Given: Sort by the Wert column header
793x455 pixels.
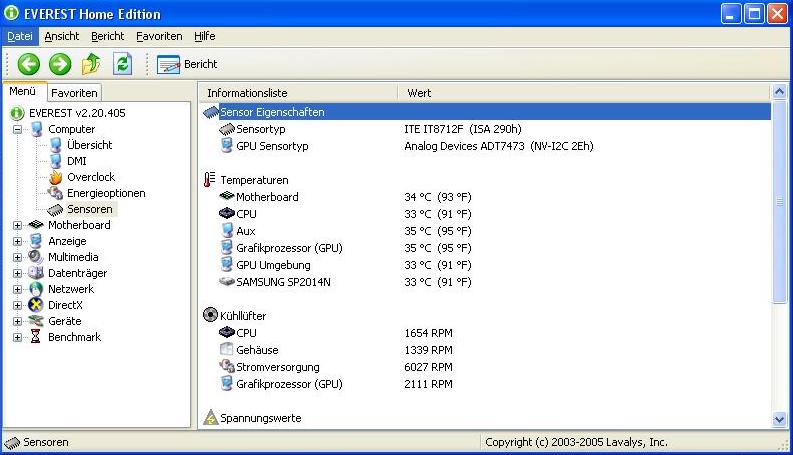Looking at the screenshot, I should pyautogui.click(x=583, y=93).
